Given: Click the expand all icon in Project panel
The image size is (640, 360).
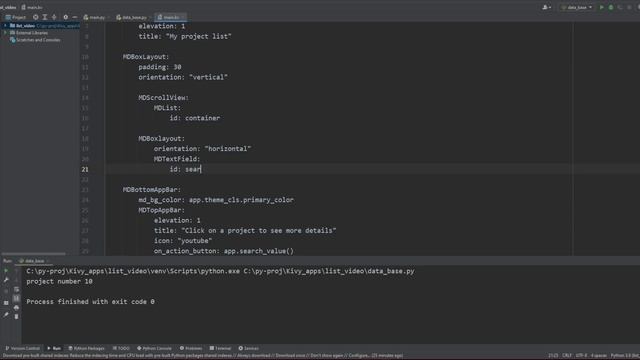Looking at the screenshot, I should click(45, 17).
